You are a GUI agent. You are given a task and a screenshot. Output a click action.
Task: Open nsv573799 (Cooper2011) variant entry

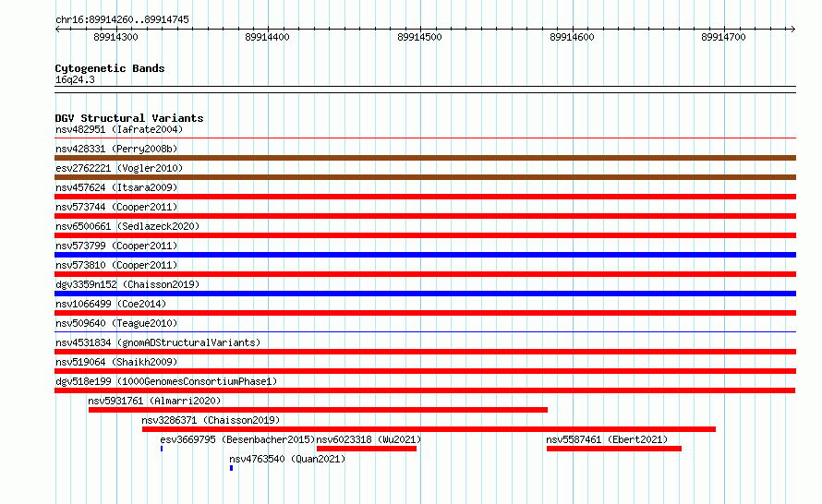(x=116, y=246)
